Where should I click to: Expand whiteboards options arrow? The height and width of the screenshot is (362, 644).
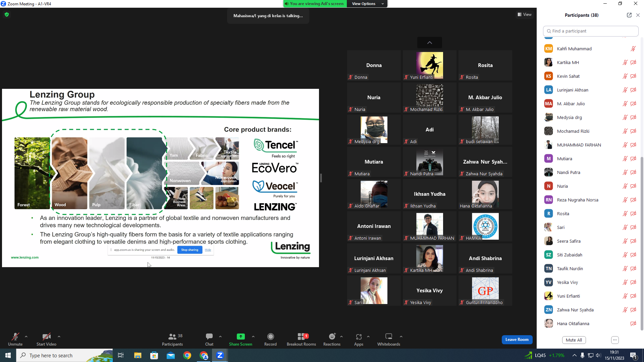(x=401, y=337)
